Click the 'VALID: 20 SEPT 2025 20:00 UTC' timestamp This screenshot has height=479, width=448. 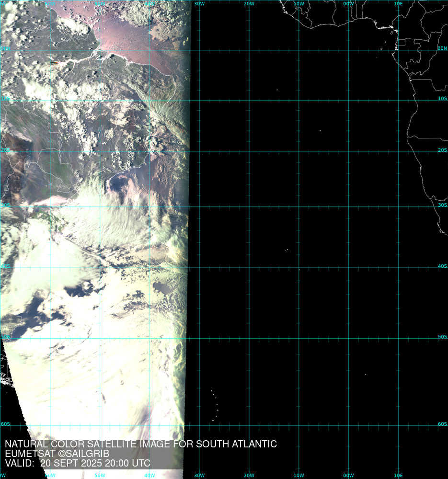[77, 463]
